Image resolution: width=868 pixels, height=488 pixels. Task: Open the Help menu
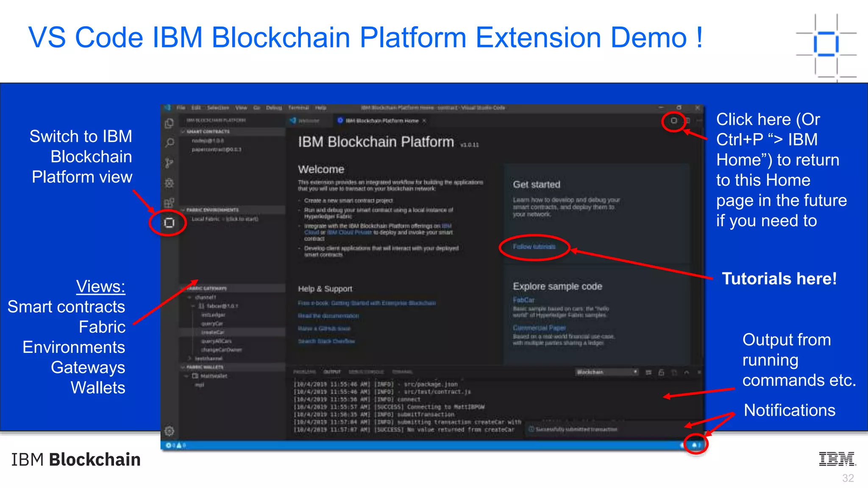point(321,108)
